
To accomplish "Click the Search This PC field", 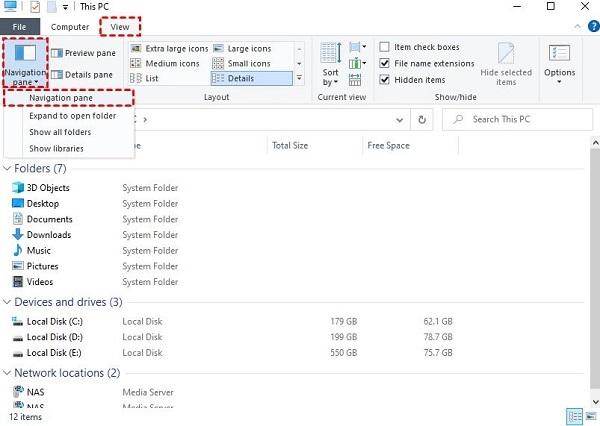I will tap(517, 119).
